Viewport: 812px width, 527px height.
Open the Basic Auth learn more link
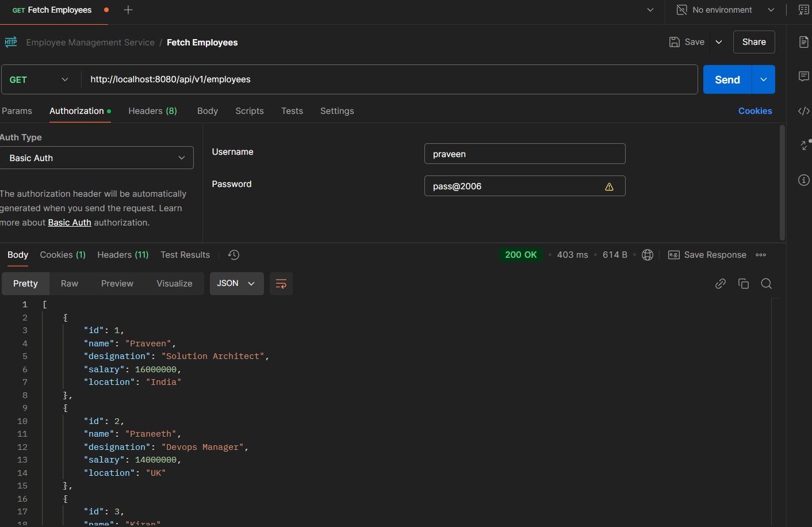pos(70,223)
